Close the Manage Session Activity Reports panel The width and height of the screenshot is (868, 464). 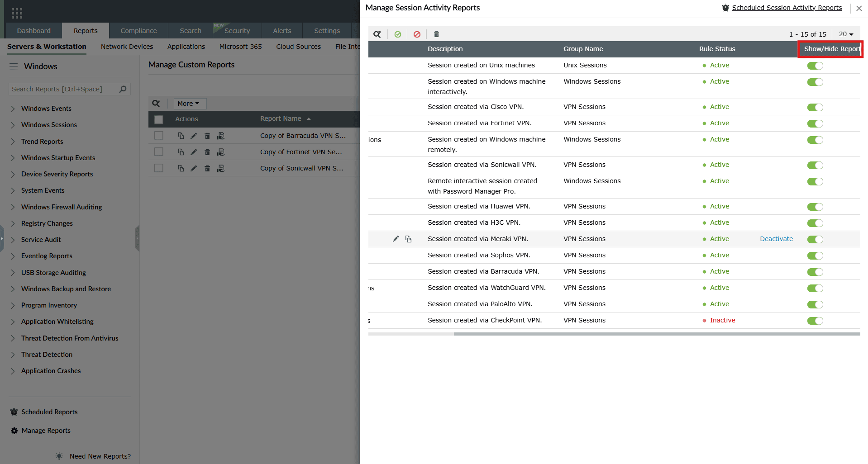859,8
